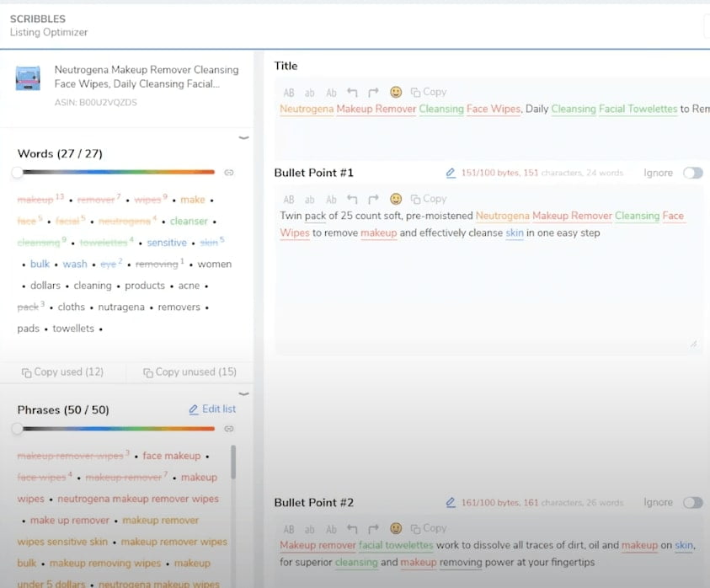Click link icon next to Words slider
The width and height of the screenshot is (710, 588).
[229, 173]
